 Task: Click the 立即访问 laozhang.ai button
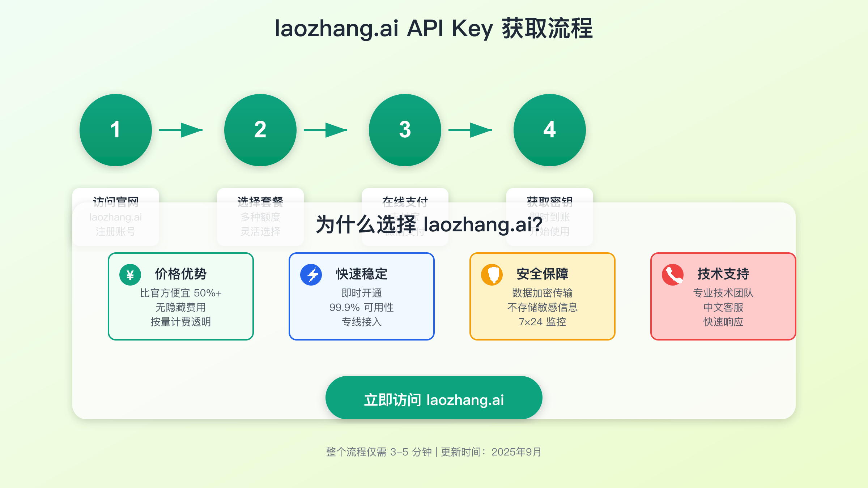click(x=434, y=398)
